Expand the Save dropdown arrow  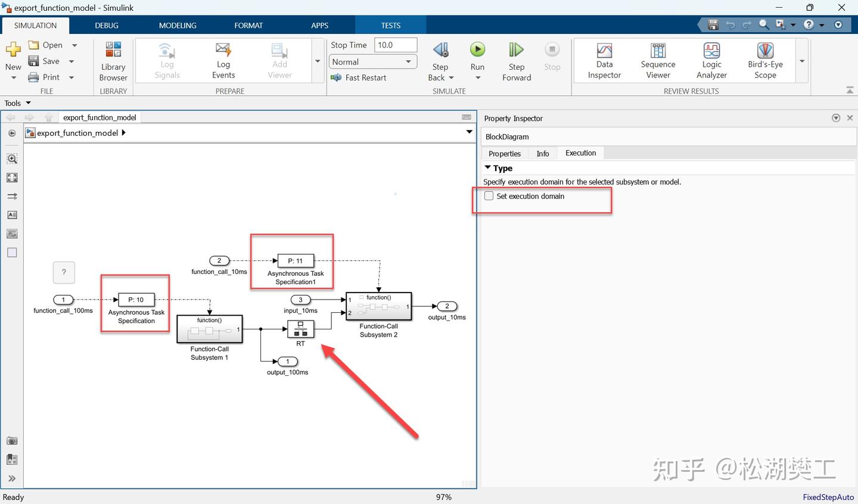71,61
